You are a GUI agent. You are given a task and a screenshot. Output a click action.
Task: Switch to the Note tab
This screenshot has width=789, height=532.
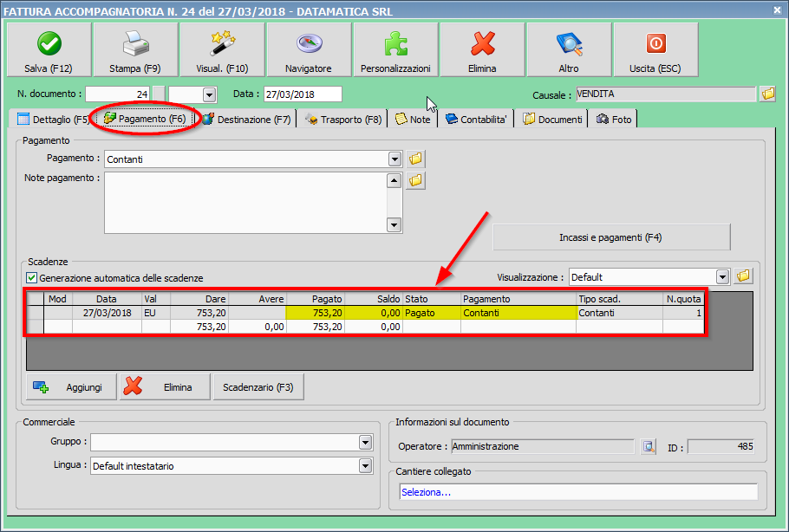coord(413,120)
